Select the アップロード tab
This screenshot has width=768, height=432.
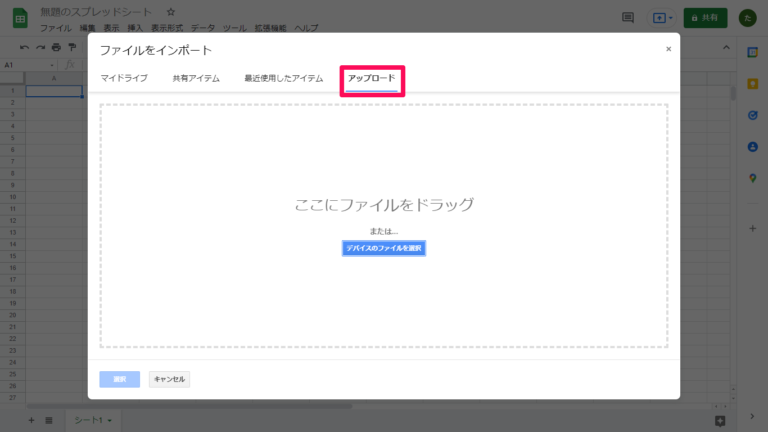coord(371,78)
